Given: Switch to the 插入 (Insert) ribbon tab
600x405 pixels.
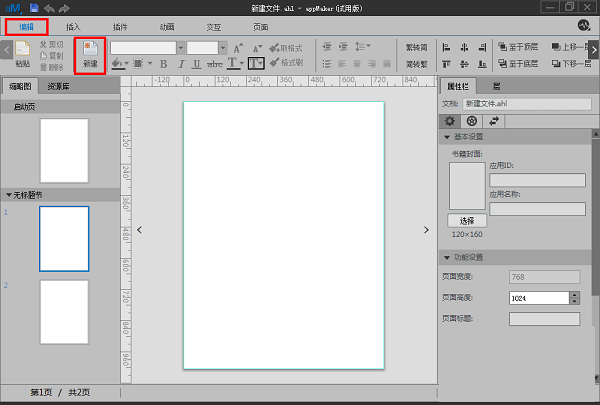Looking at the screenshot, I should pos(75,26).
